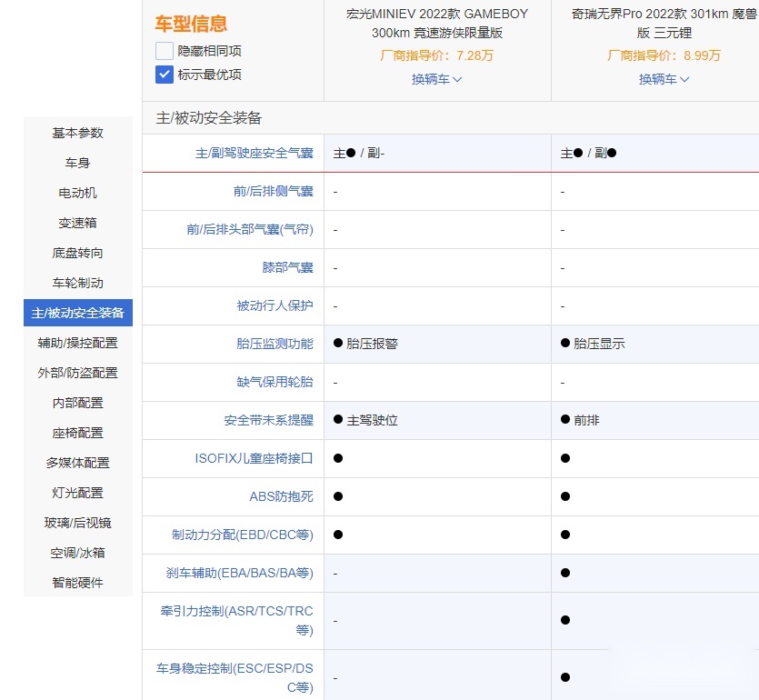The height and width of the screenshot is (700, 759).
Task: Check the 隐藏相同项 checkbox
Action: [x=165, y=51]
